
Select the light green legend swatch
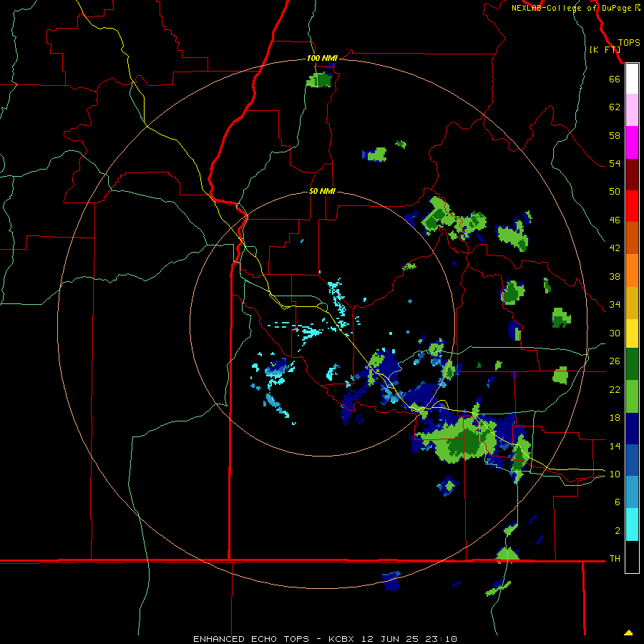coord(632,396)
